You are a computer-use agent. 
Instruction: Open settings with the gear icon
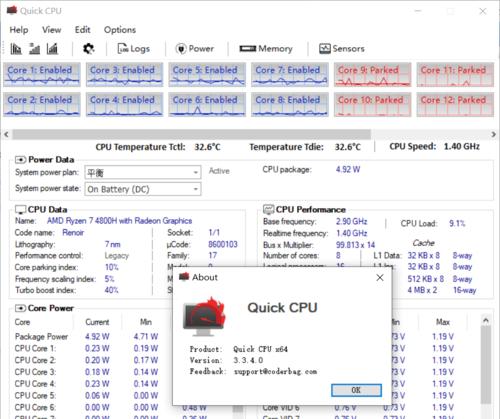tap(88, 49)
